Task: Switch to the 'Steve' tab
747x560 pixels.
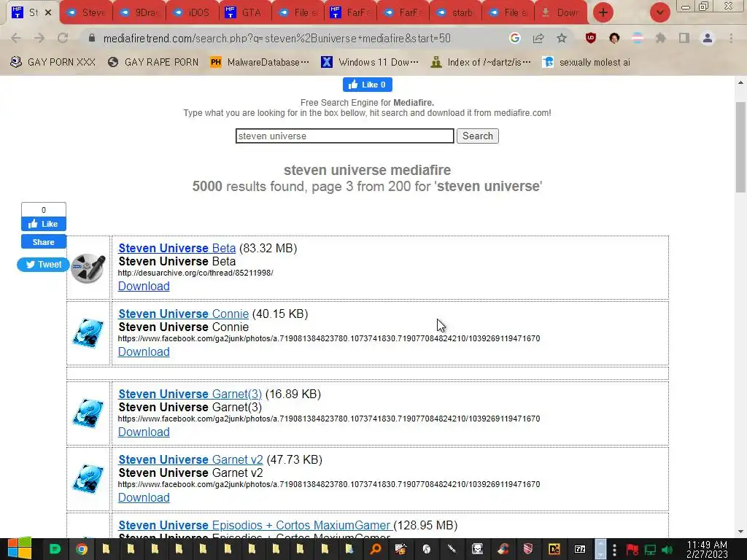Action: tap(86, 12)
